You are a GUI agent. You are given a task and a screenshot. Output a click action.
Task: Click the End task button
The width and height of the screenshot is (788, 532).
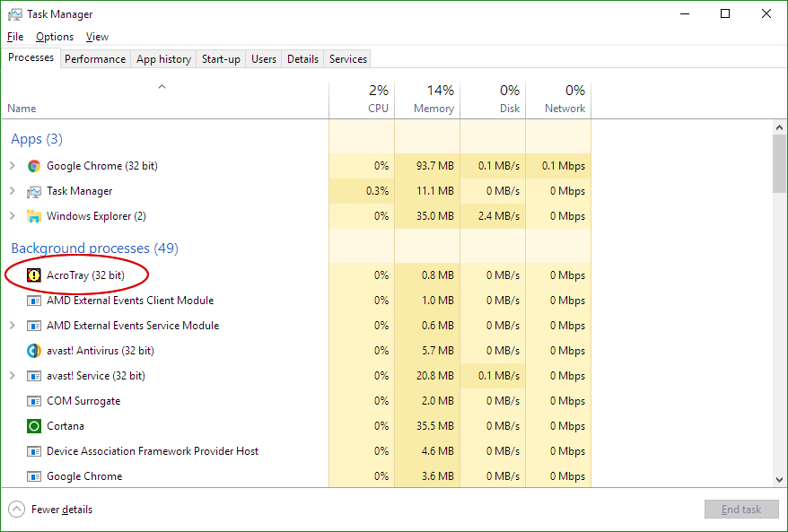click(x=741, y=510)
